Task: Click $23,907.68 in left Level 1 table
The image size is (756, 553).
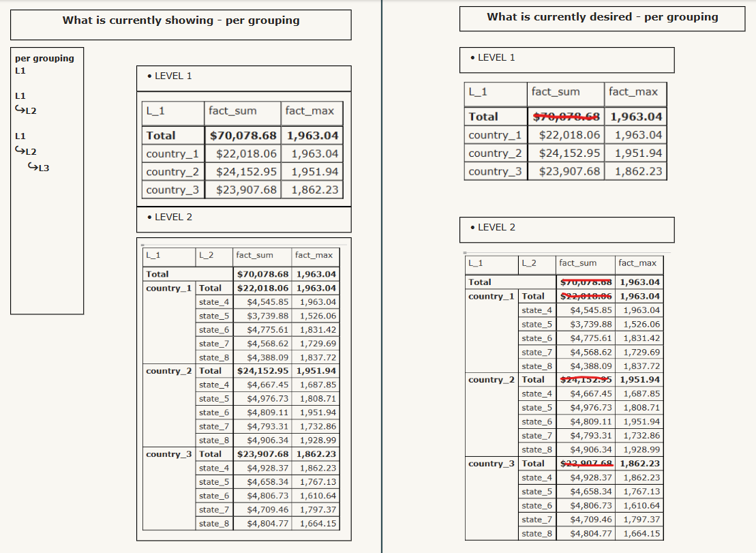Action: pyautogui.click(x=246, y=190)
